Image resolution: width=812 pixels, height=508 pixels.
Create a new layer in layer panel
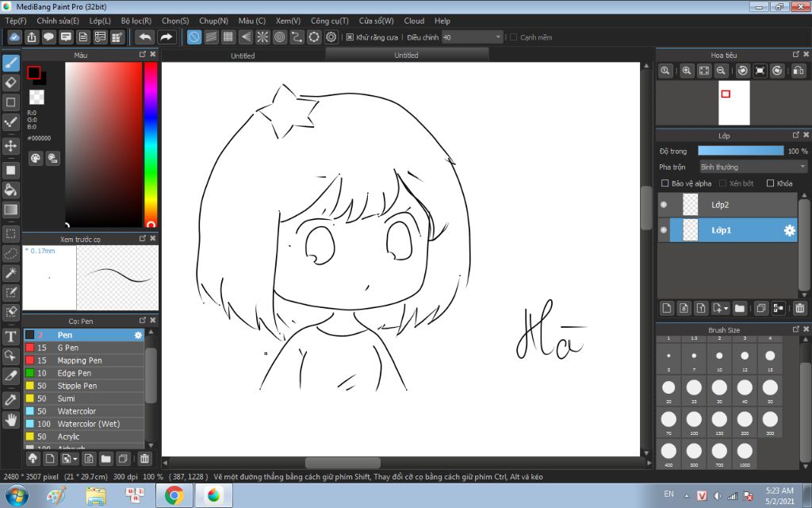click(667, 309)
